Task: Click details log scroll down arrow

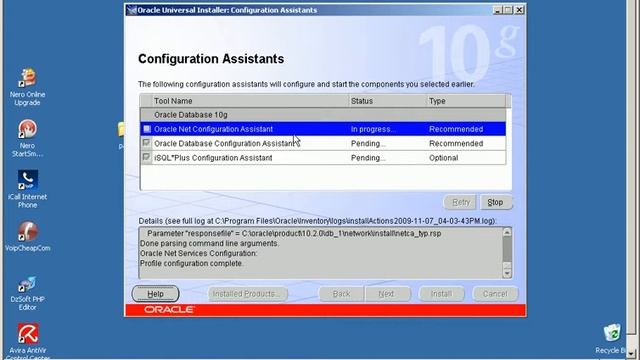Action: click(x=507, y=273)
